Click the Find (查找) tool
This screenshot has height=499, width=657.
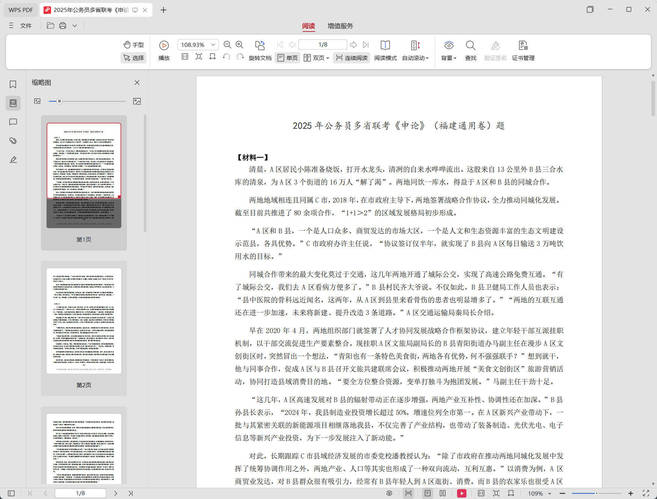click(470, 50)
